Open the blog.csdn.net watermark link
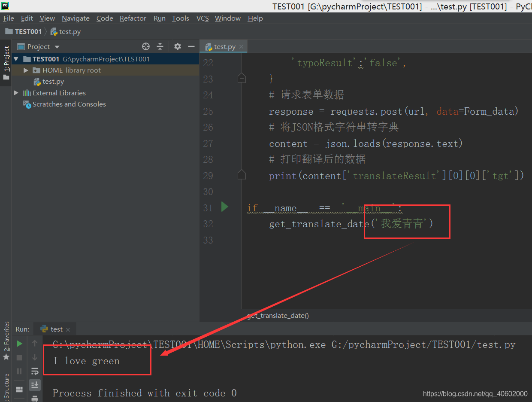Image resolution: width=532 pixels, height=402 pixels. coord(475,393)
